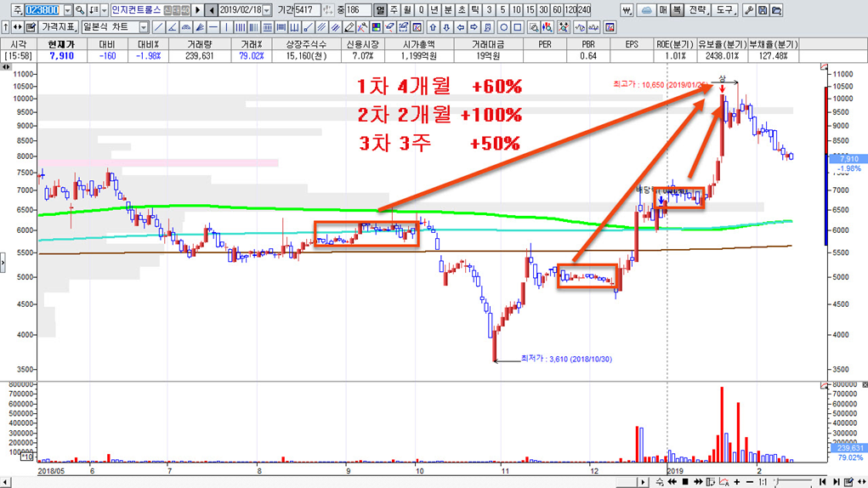Viewport: 868px width, 488px height.
Task: Select the vertical line drawing tool
Action: 227,27
